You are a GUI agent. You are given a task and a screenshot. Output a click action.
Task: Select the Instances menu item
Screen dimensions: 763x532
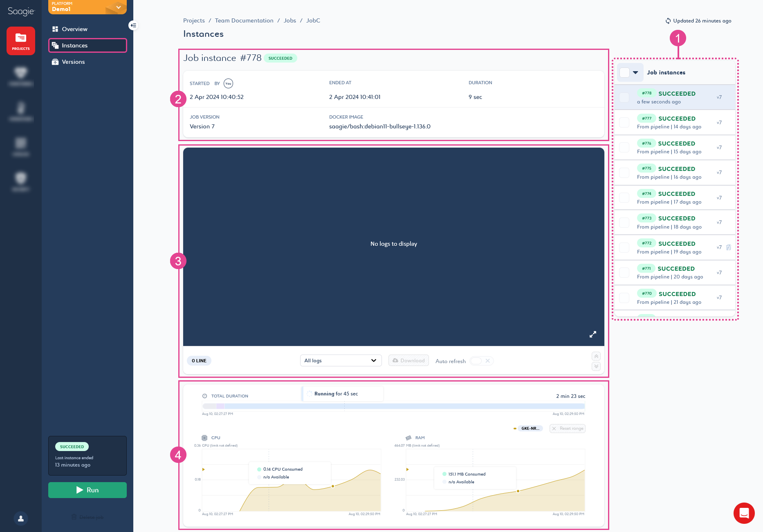(88, 45)
